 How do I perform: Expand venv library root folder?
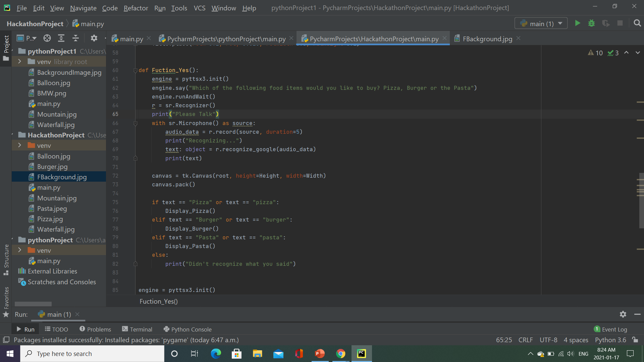(19, 62)
